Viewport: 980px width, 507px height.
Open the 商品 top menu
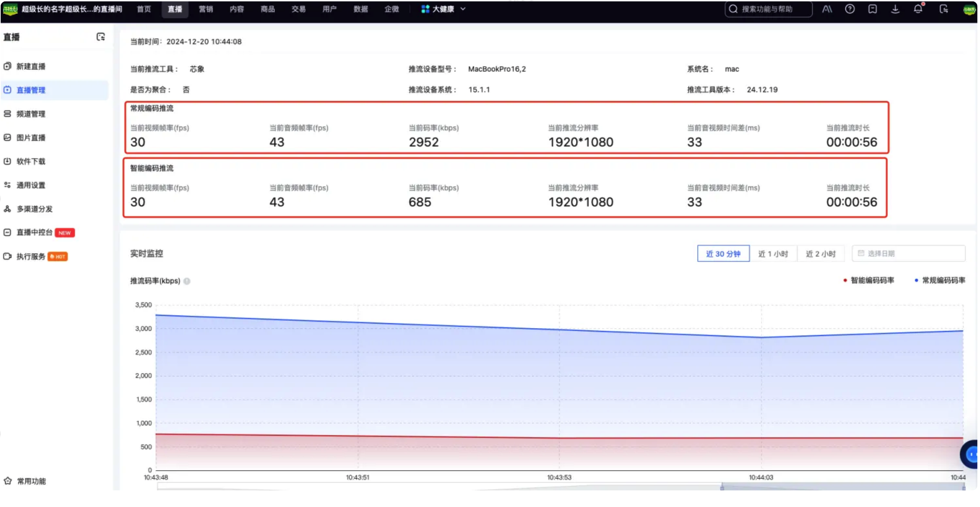click(x=267, y=9)
